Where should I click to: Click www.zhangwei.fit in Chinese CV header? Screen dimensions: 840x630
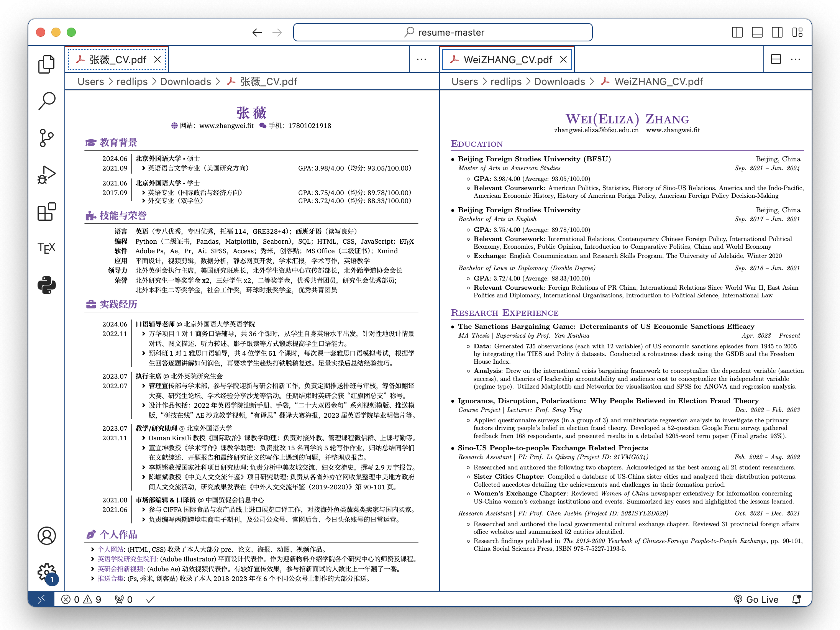(226, 126)
